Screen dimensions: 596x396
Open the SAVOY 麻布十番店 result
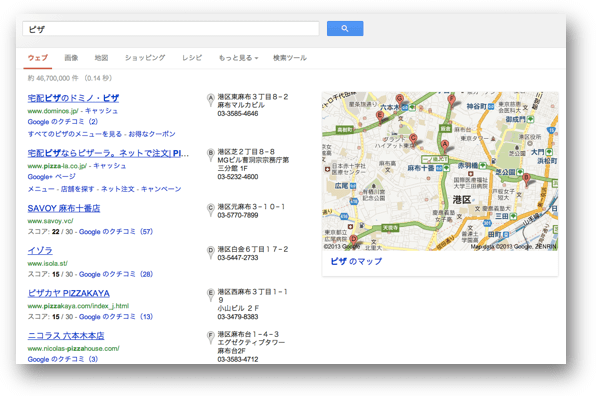tap(64, 208)
